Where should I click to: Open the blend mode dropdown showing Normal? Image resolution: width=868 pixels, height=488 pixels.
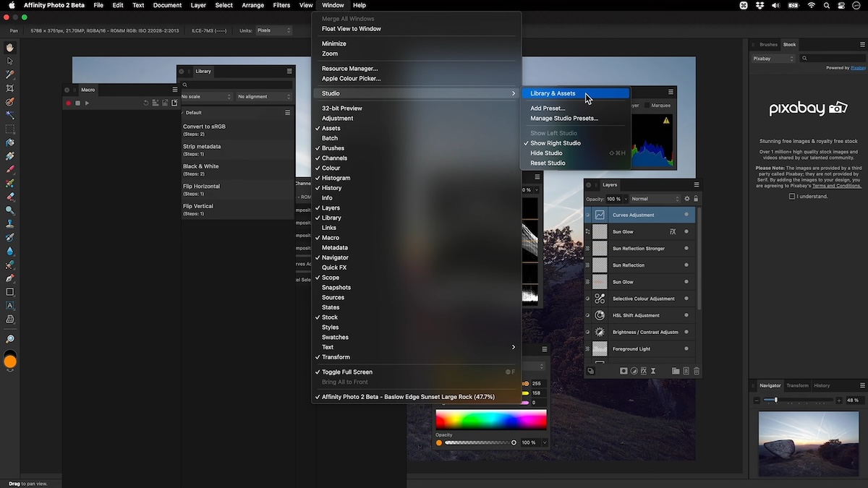point(655,199)
